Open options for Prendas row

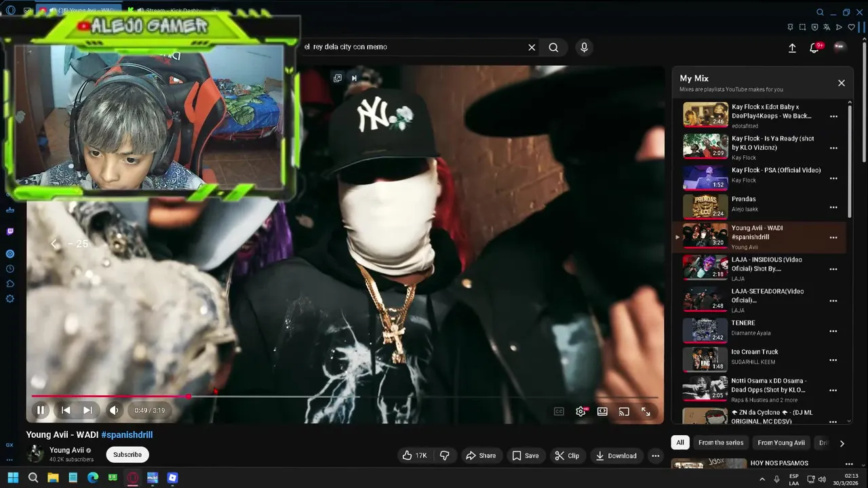[x=833, y=207]
